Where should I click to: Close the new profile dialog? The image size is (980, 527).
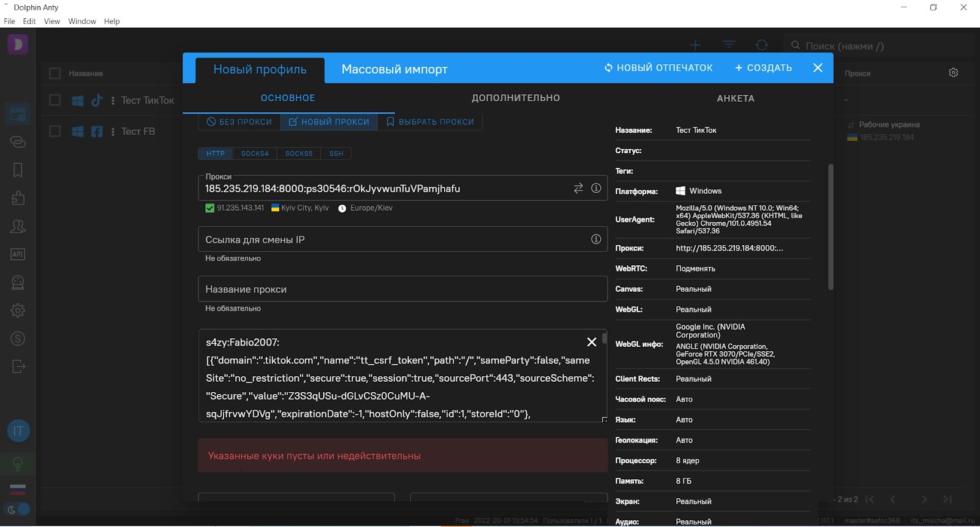(818, 67)
